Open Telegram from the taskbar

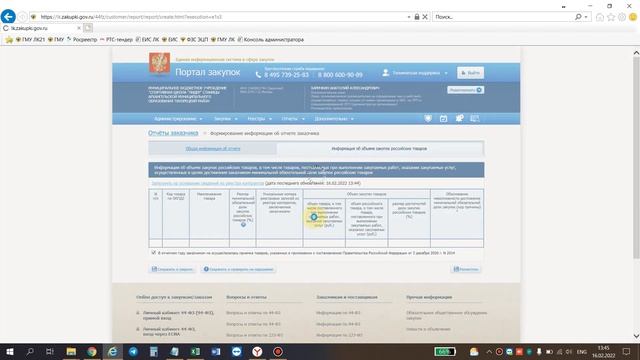pos(133,351)
